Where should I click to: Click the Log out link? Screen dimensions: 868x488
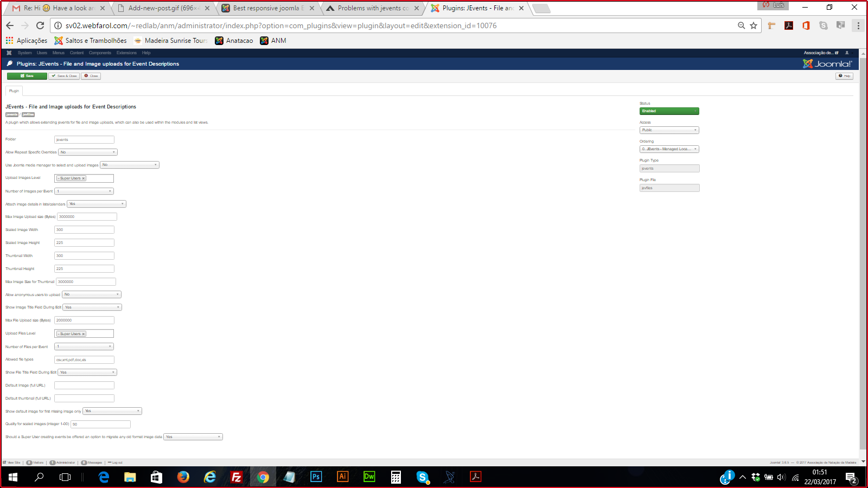tap(116, 463)
